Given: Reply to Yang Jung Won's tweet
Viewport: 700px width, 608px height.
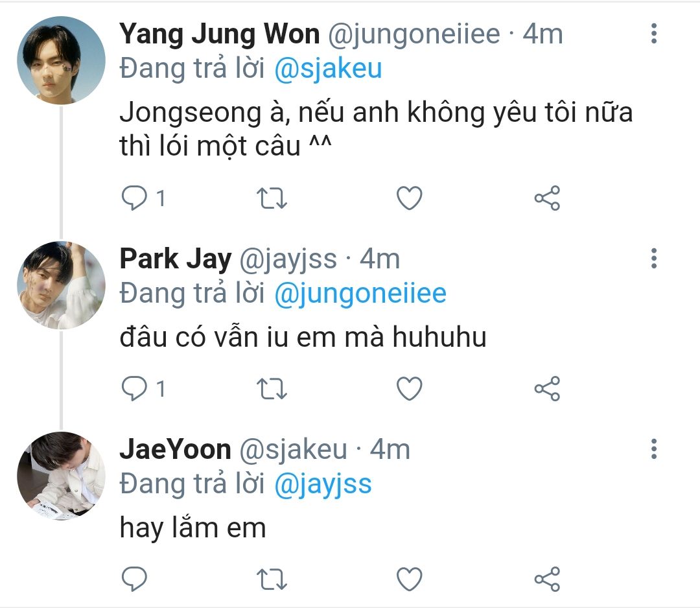Looking at the screenshot, I should coord(134,198).
